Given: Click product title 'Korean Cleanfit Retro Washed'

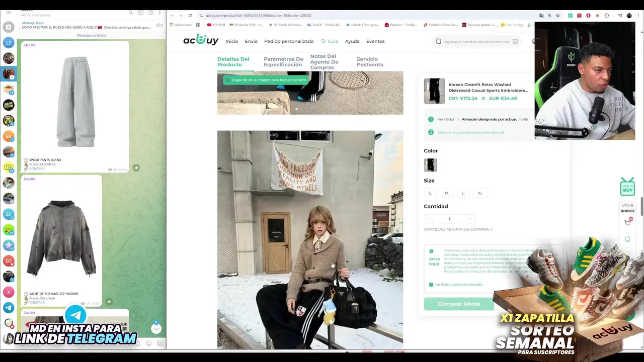Looking at the screenshot, I should pyautogui.click(x=488, y=87).
